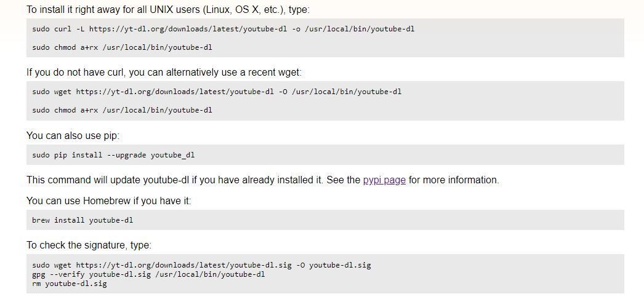Click the first sudo chmod a+rx line
The width and height of the screenshot is (644, 302).
[x=122, y=47]
